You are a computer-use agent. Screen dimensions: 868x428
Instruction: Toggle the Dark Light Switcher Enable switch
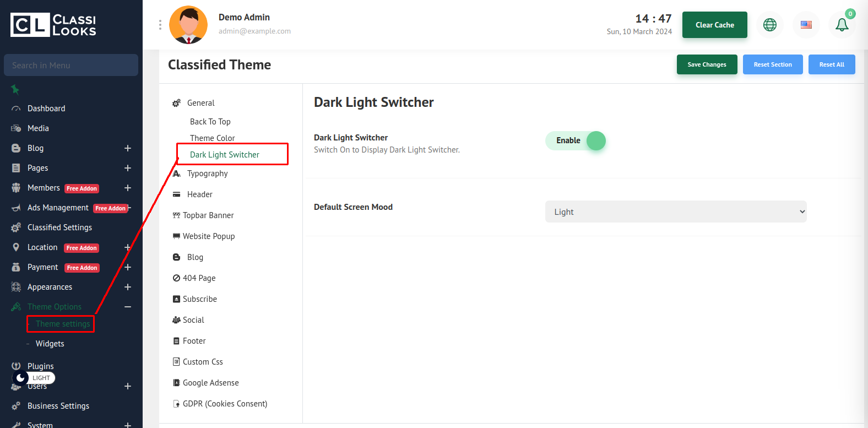click(576, 141)
